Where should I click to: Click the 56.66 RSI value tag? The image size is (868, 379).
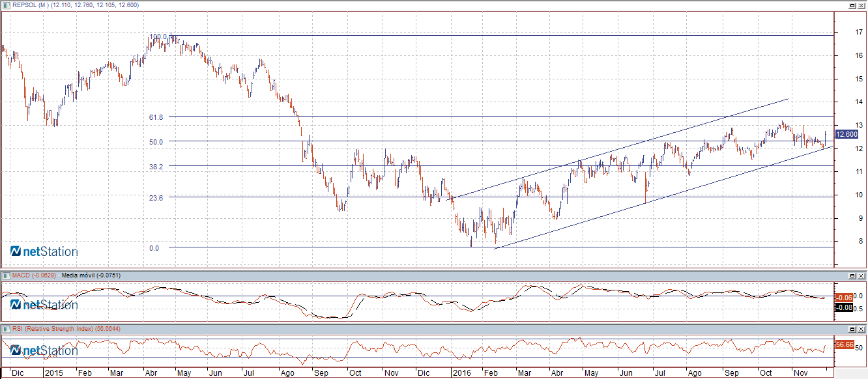pos(845,344)
